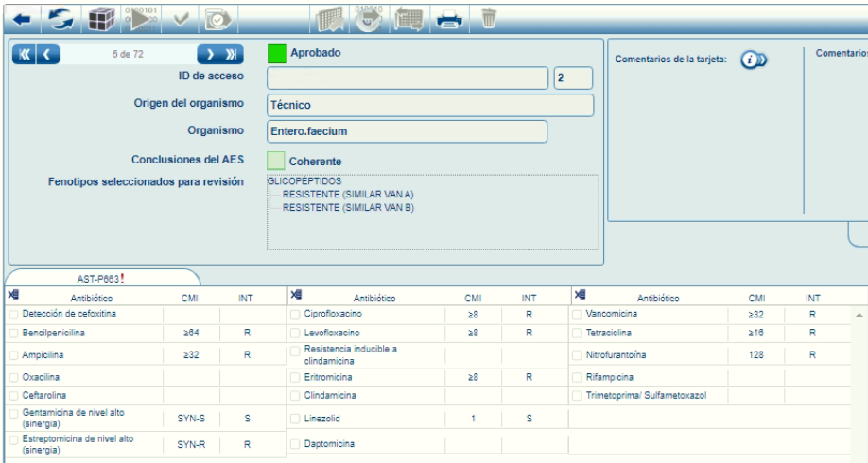Viewport: 868px width, 463px height.
Task: Click the trash can delete icon
Action: click(x=489, y=18)
